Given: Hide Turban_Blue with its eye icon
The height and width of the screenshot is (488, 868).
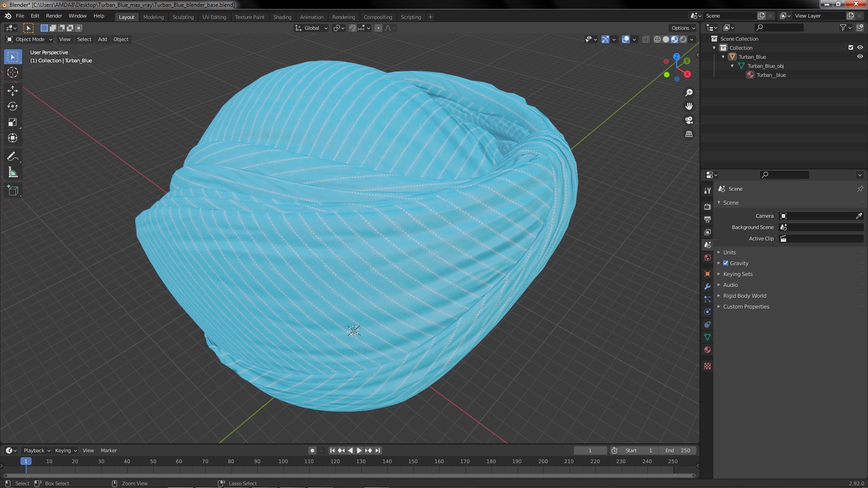Looking at the screenshot, I should pos(860,57).
